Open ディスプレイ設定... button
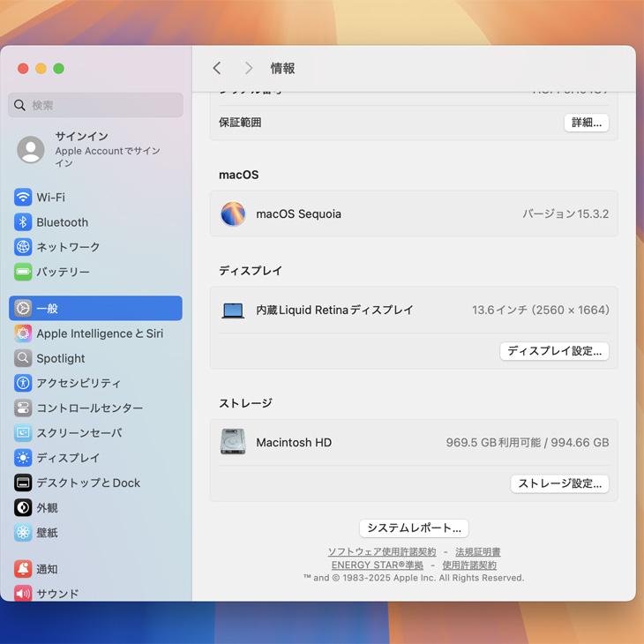The width and height of the screenshot is (644, 644). click(x=555, y=351)
